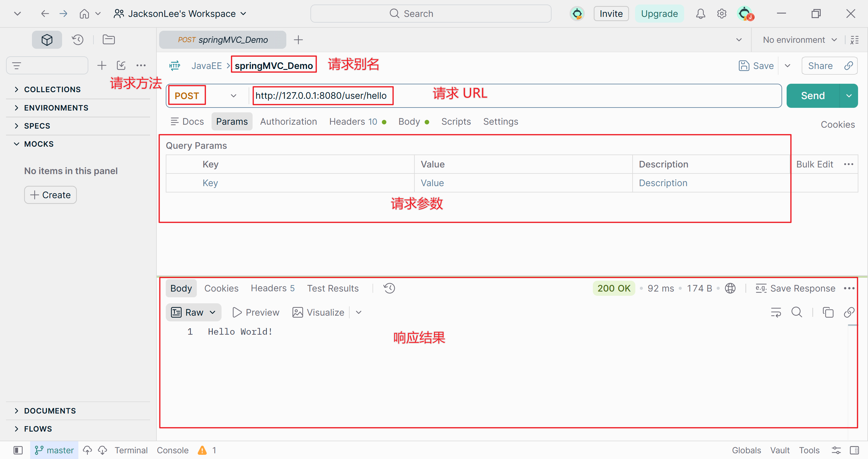
Task: Expand the FLOWS section
Action: [x=38, y=429]
